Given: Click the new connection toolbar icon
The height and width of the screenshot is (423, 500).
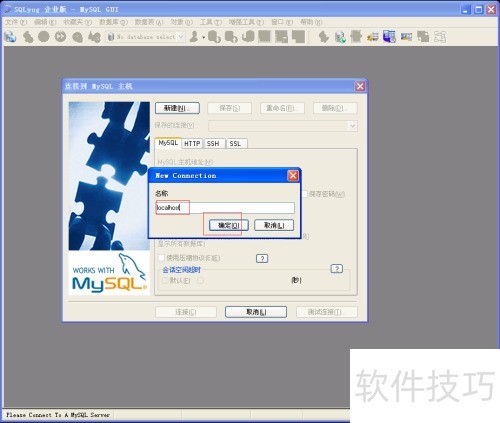Looking at the screenshot, I should click(10, 37).
